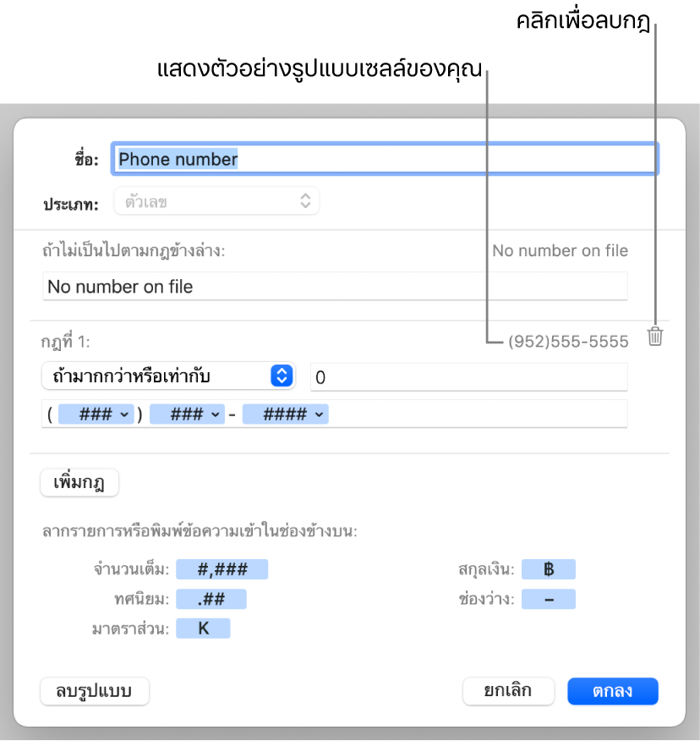Click the (952)555-5555 preview text
Screen dimensions: 700x741
(x=568, y=341)
